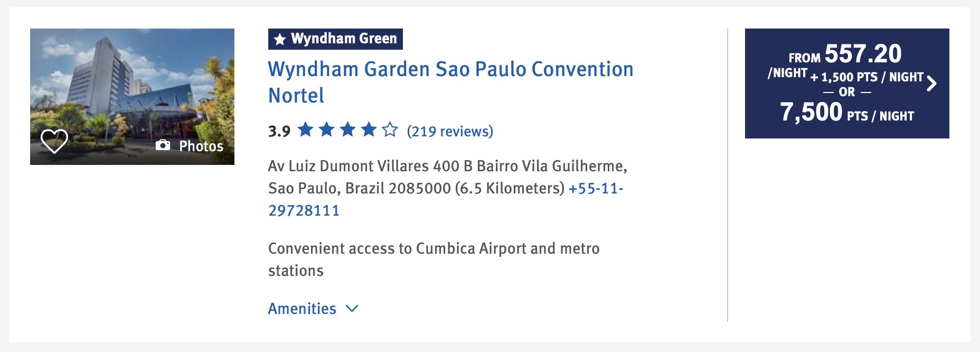The image size is (980, 352).
Task: Click the second filled rating star
Action: click(x=327, y=129)
